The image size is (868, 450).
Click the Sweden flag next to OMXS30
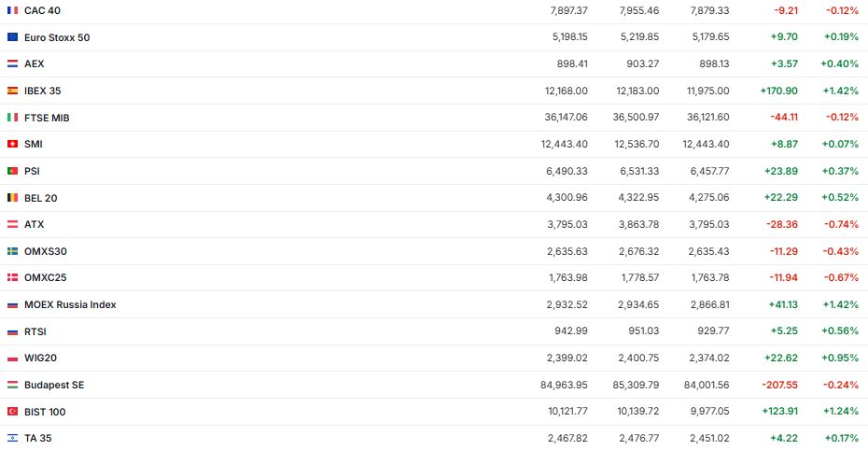pyautogui.click(x=12, y=251)
